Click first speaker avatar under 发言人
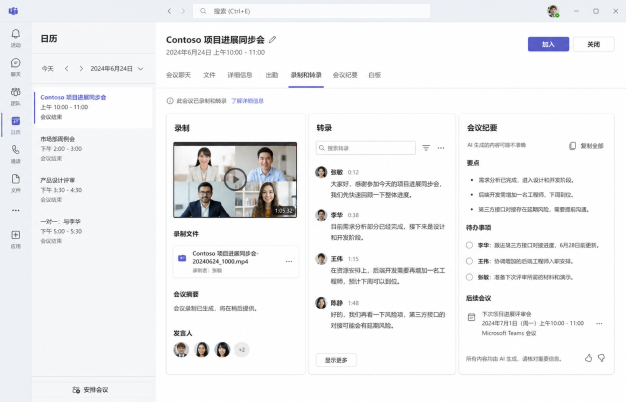The height and width of the screenshot is (402, 626). 181,350
